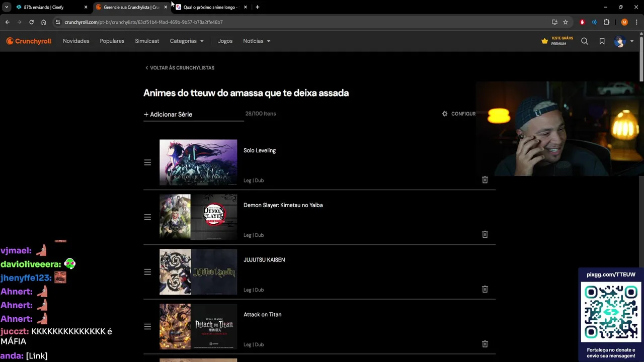Viewport: 644px width, 362px height.
Task: Grab the Attack on Titan reorder handle
Action: (x=147, y=327)
